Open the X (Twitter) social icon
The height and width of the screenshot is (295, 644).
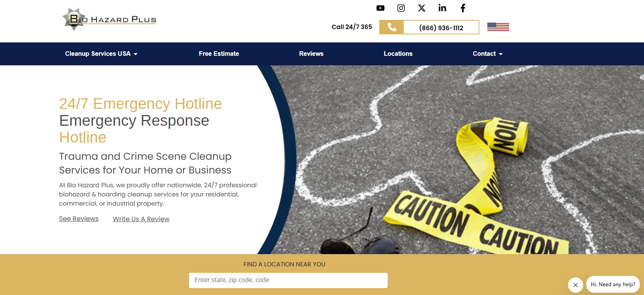click(422, 8)
